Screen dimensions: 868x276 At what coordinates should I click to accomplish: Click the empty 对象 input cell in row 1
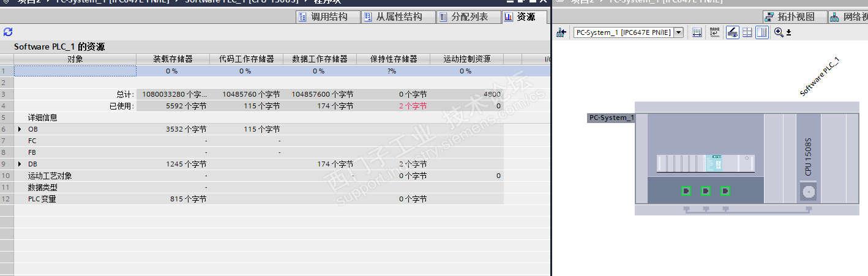[x=75, y=71]
